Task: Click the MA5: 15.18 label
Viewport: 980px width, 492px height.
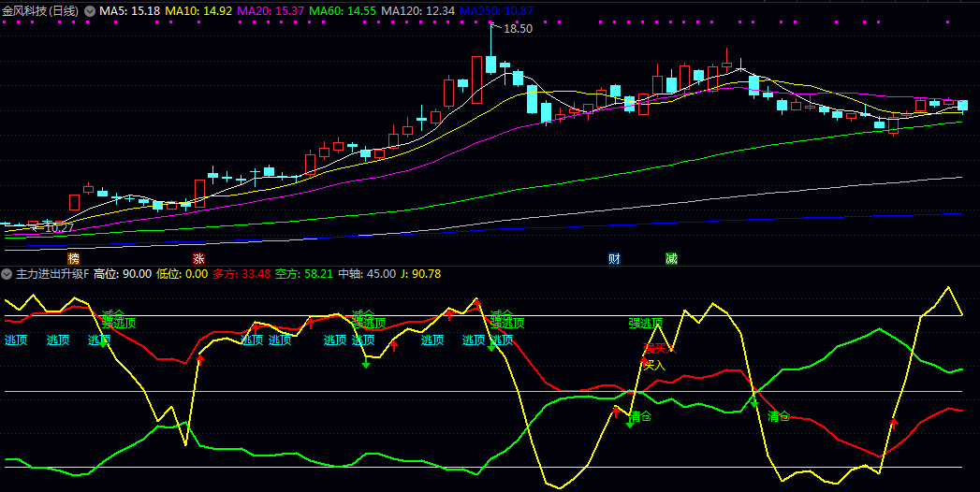Action: tap(129, 10)
